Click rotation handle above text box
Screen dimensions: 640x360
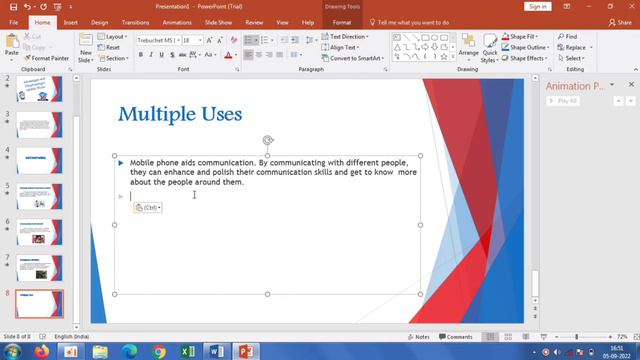click(x=268, y=140)
